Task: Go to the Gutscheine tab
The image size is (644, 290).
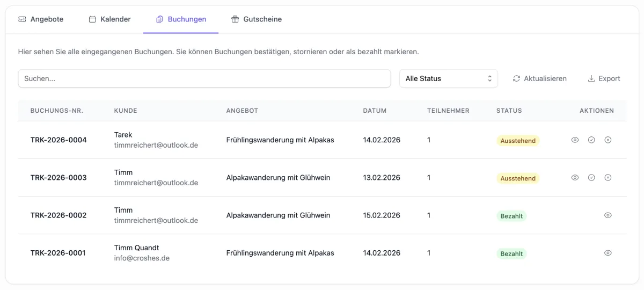Action: pos(257,19)
